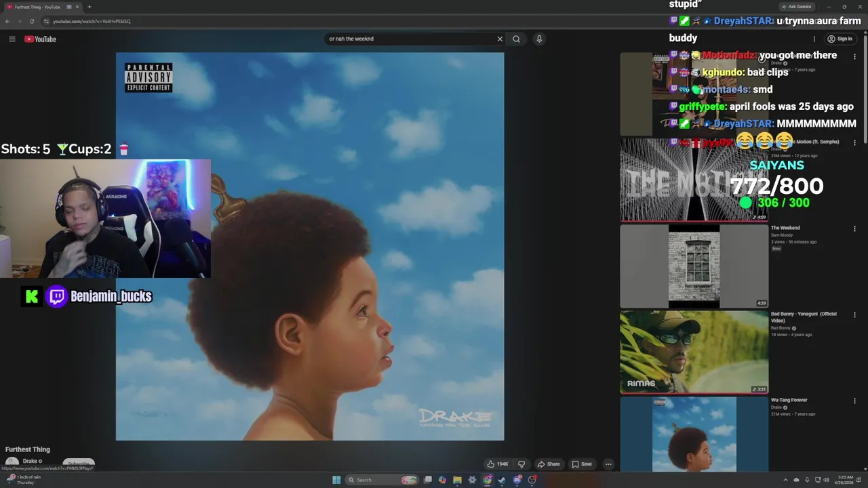Open Bad Bunny Yonaguni video thumbnail

(694, 352)
